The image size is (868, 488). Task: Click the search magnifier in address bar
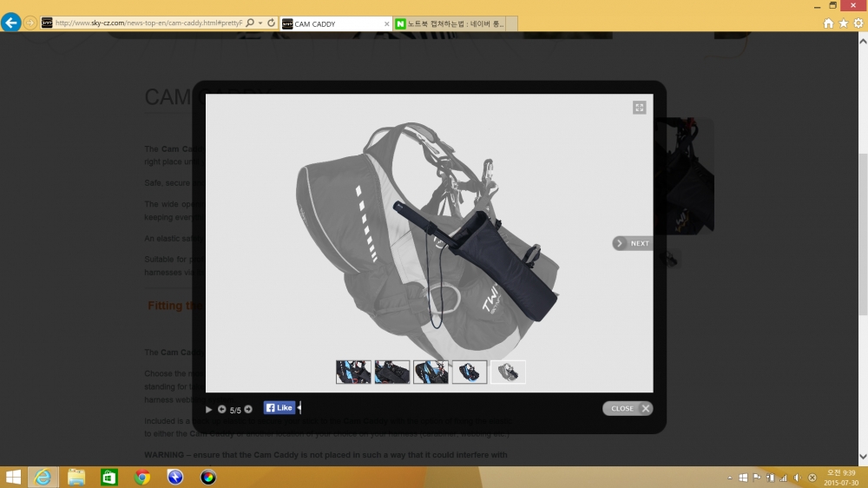click(250, 23)
